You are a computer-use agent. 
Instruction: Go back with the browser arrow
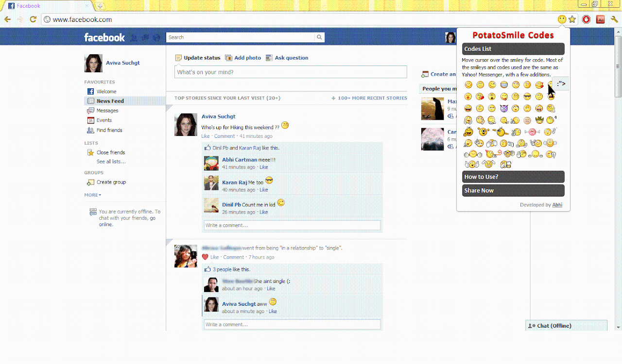coord(7,19)
